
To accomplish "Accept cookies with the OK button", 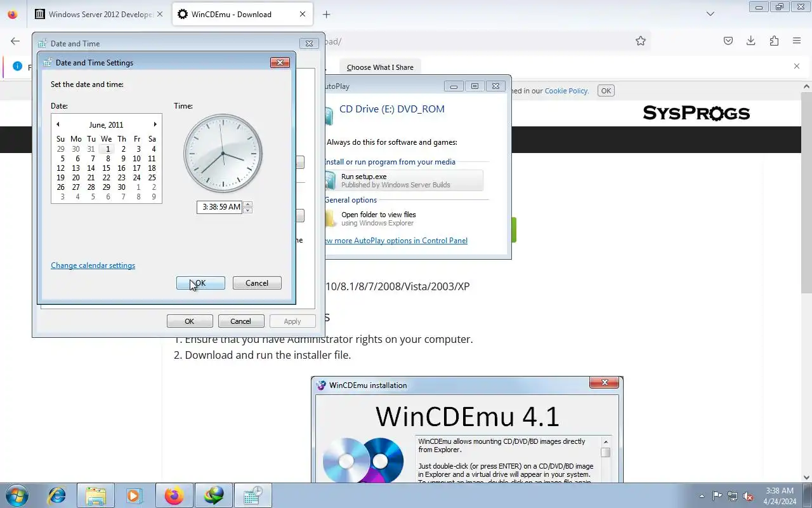I will coord(606,91).
